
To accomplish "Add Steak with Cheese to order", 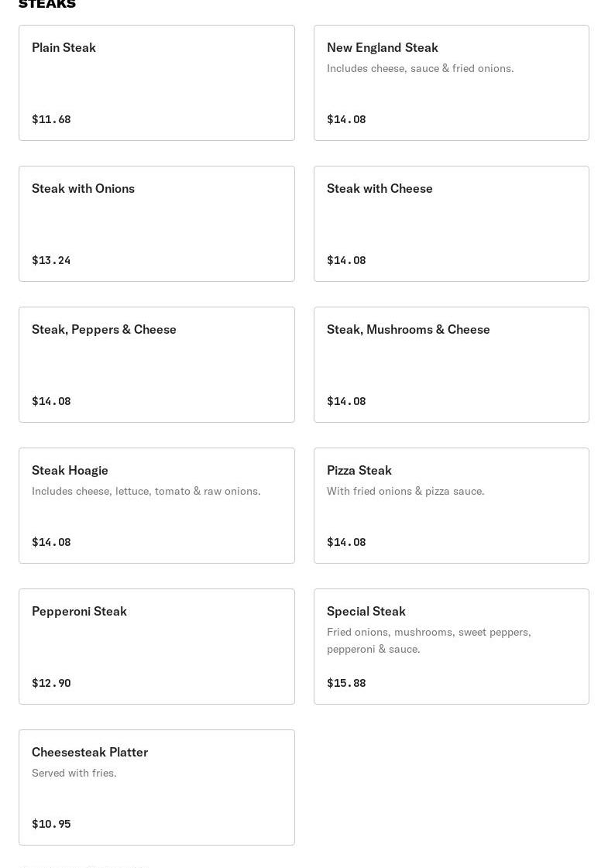I will (452, 224).
